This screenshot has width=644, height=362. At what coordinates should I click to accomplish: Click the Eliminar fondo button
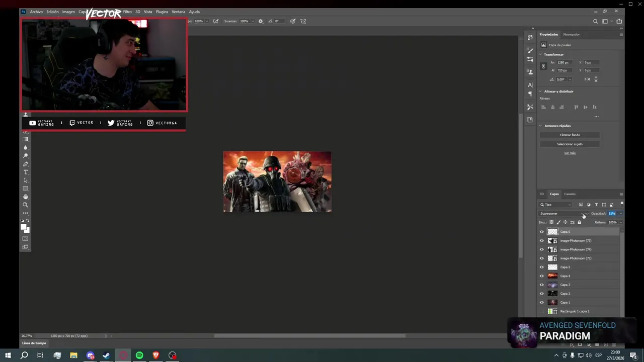click(x=570, y=135)
